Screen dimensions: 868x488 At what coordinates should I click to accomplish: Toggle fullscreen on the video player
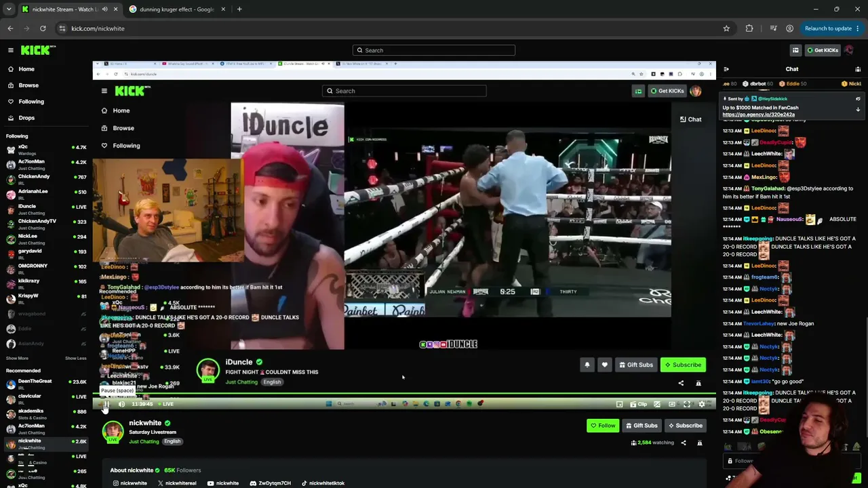(687, 405)
